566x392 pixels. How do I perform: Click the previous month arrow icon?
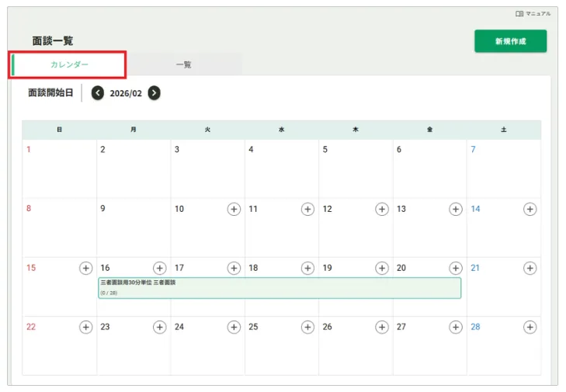97,93
